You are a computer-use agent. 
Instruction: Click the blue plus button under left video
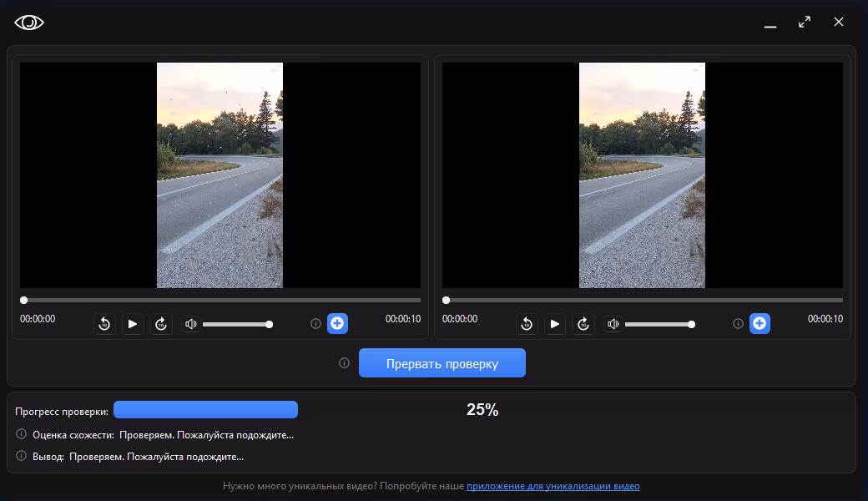[337, 323]
